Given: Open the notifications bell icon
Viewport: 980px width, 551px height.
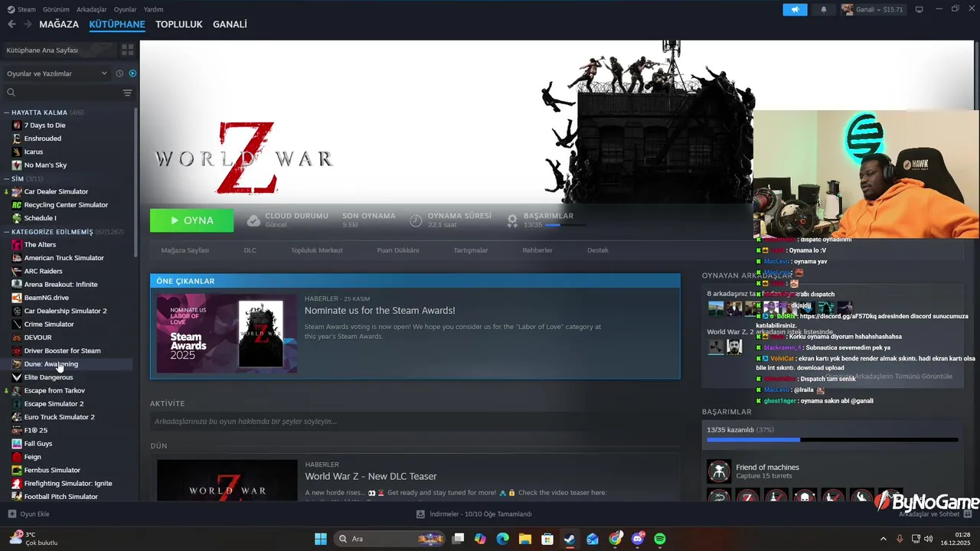Looking at the screenshot, I should [824, 9].
